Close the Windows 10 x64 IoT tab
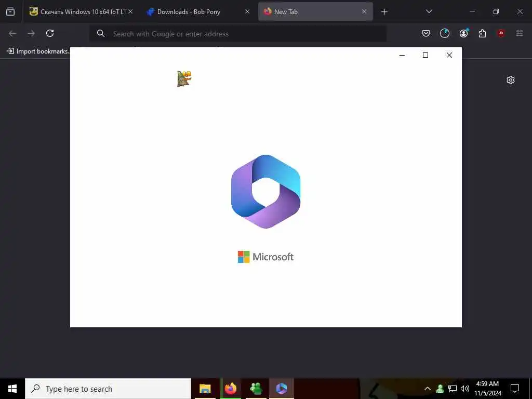This screenshot has height=399, width=532. pos(130,11)
